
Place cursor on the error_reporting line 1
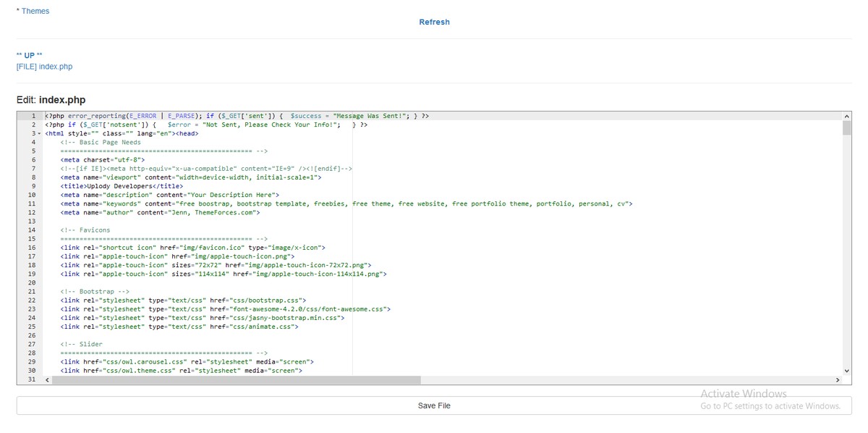(217, 115)
